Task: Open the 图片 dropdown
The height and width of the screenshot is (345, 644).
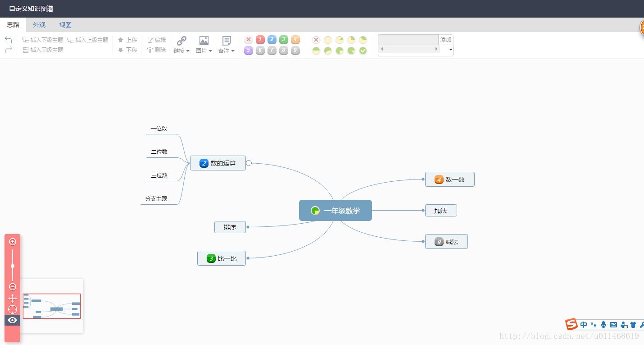Action: (x=204, y=51)
